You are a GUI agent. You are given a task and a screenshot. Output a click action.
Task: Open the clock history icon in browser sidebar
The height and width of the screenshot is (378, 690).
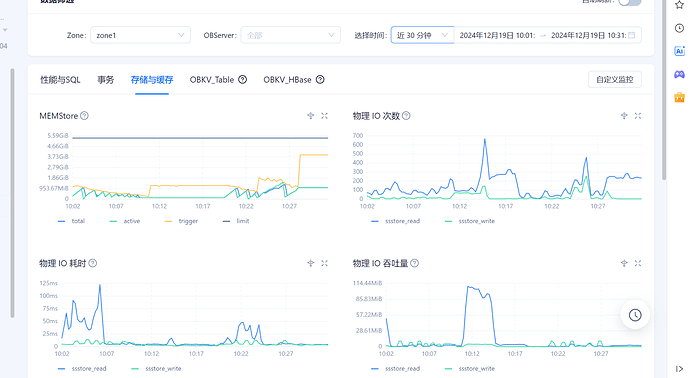coord(679,28)
